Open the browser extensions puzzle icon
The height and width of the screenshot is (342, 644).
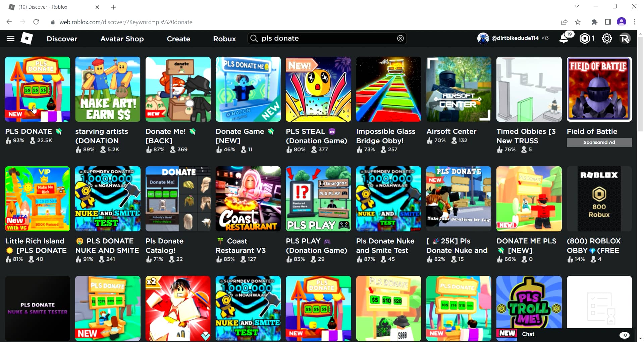click(595, 22)
